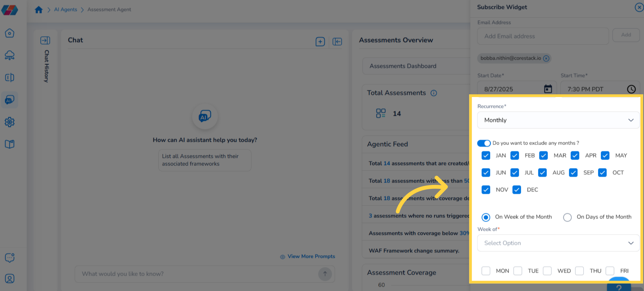Open the AI Agents sidebar icon

point(9,100)
